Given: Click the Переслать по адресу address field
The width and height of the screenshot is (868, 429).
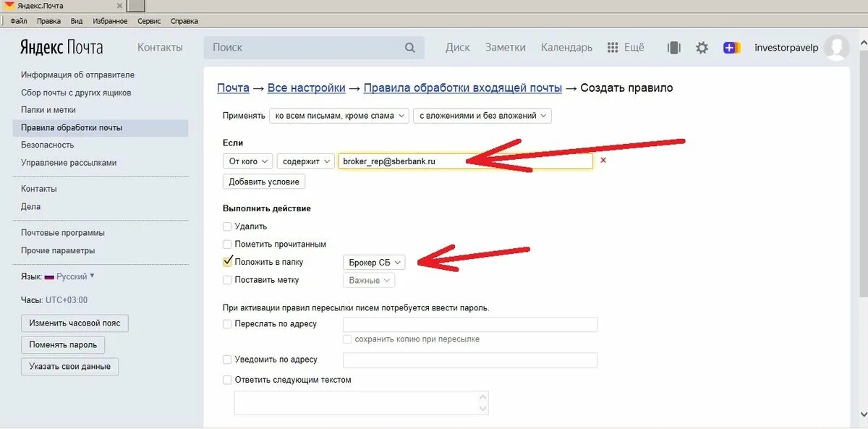Looking at the screenshot, I should click(x=470, y=324).
